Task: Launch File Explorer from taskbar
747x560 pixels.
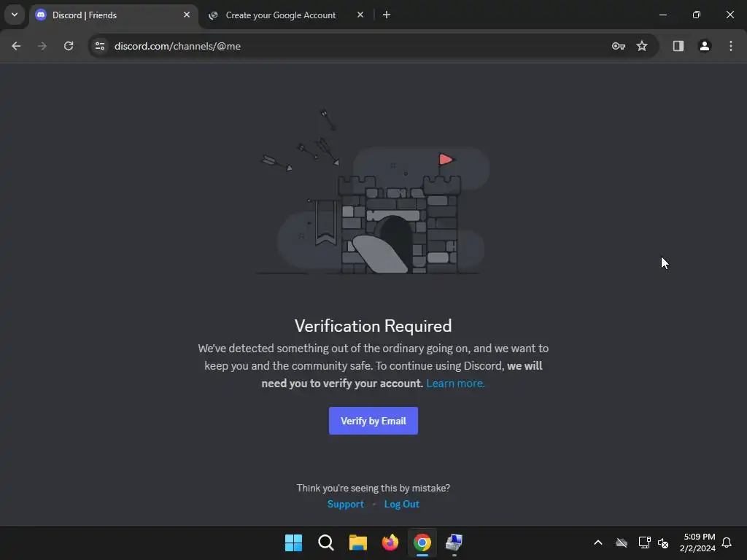Action: point(357,542)
